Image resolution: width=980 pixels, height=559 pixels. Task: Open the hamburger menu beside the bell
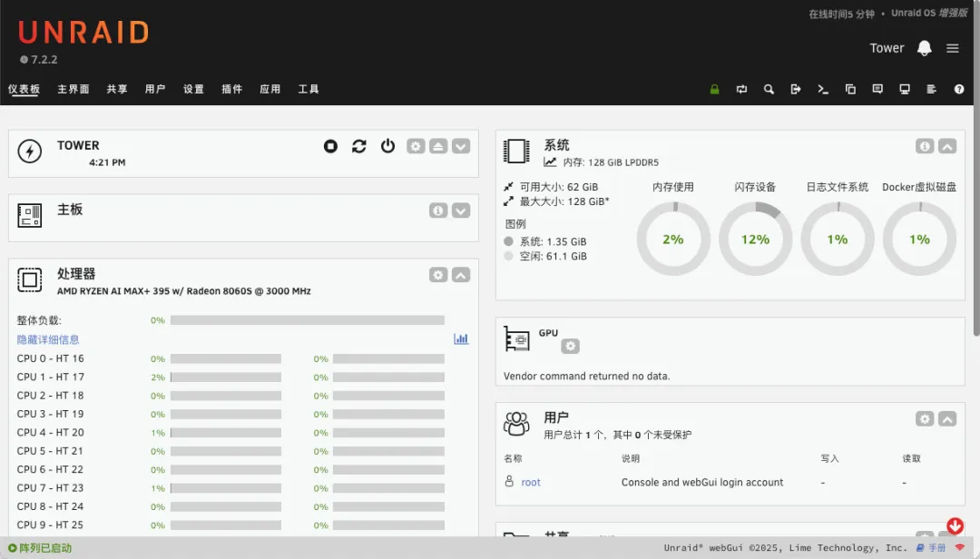953,48
